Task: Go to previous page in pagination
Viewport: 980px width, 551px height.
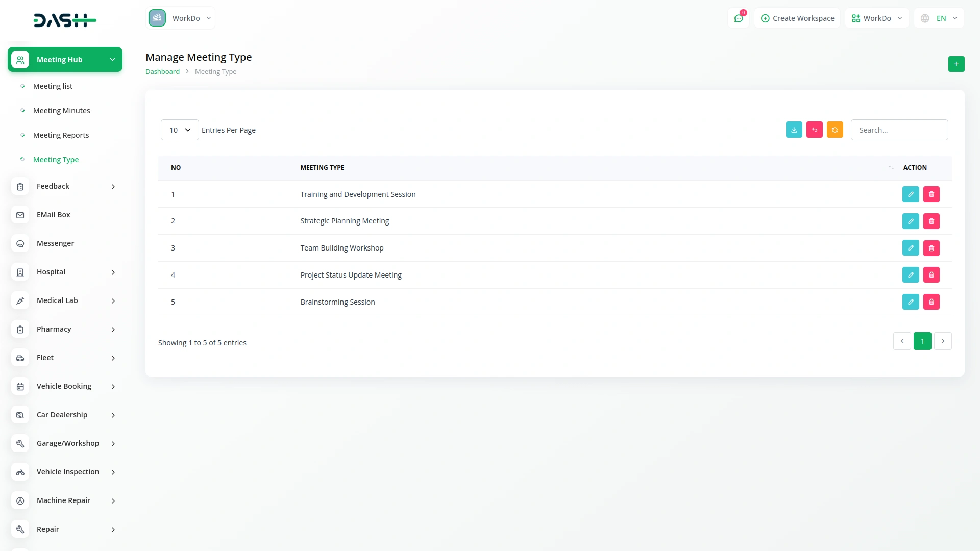Action: point(902,341)
